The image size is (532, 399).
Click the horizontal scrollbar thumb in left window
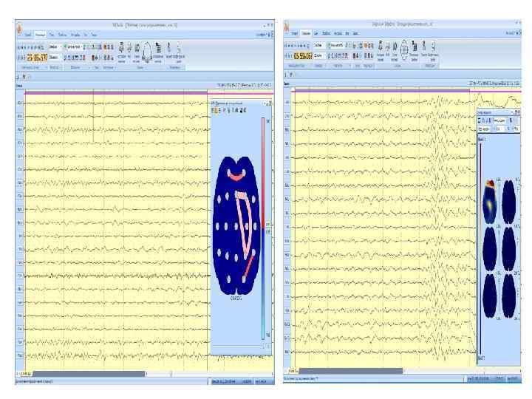click(89, 374)
